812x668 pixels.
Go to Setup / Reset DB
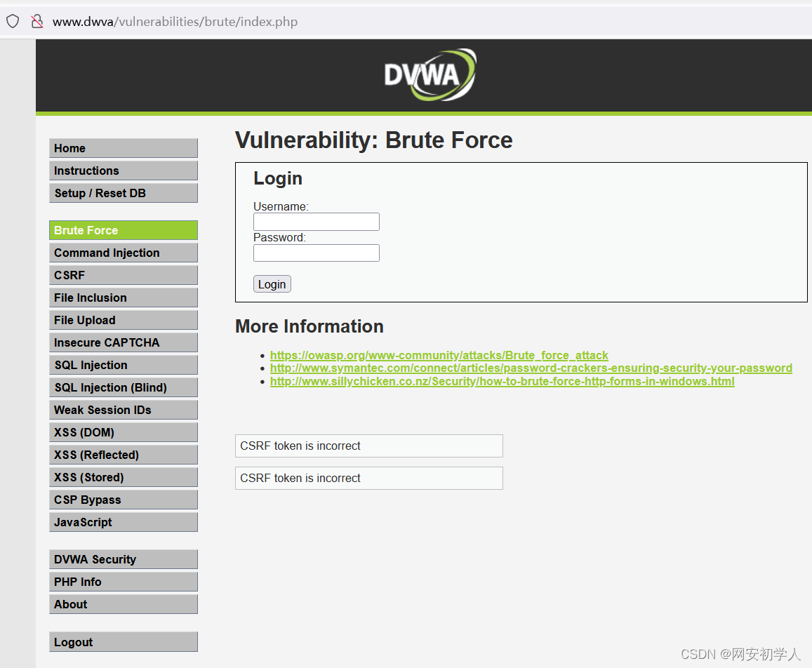[x=124, y=193]
